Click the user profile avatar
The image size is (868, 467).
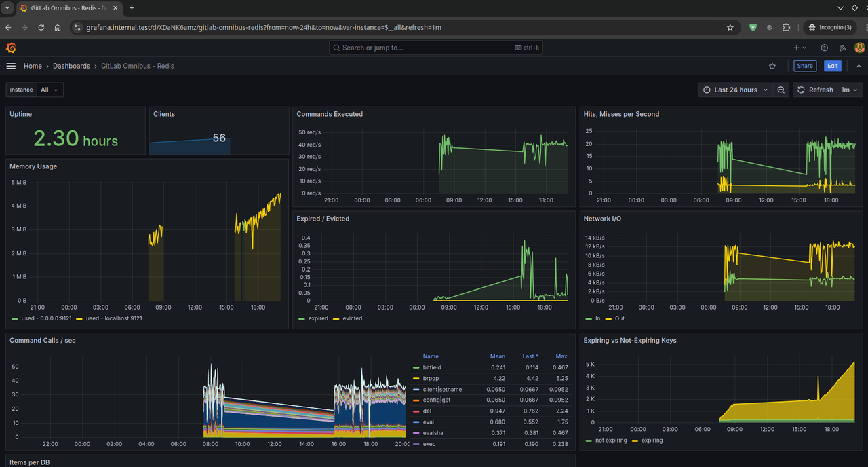[x=859, y=48]
